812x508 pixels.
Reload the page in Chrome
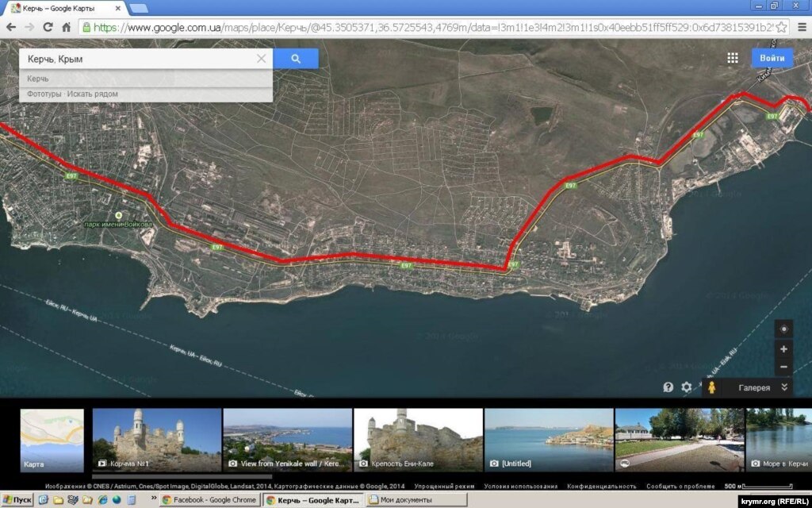tap(48, 26)
